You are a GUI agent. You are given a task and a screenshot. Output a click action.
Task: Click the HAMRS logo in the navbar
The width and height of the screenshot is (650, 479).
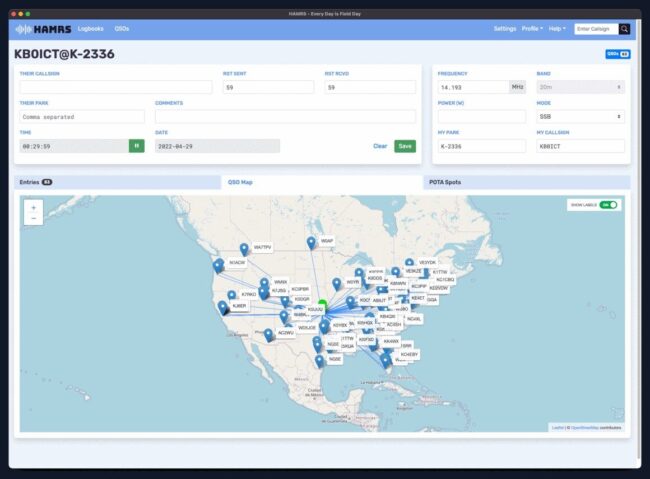(x=44, y=29)
